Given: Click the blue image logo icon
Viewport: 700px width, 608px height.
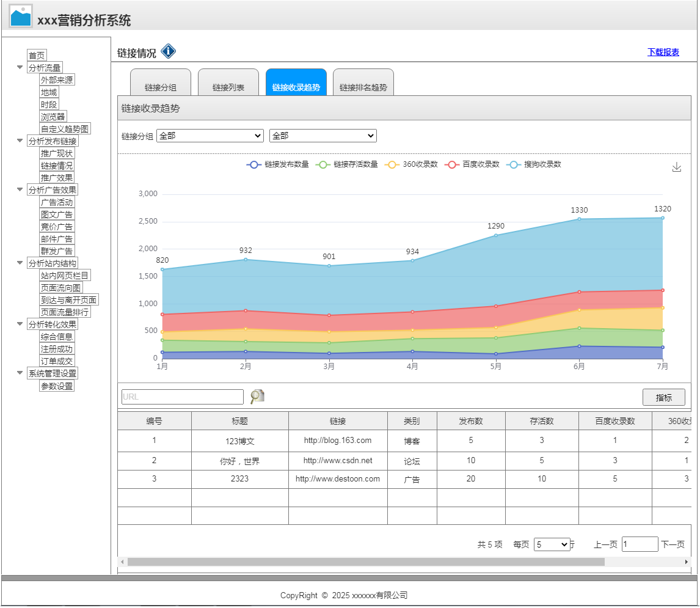Looking at the screenshot, I should tap(21, 16).
